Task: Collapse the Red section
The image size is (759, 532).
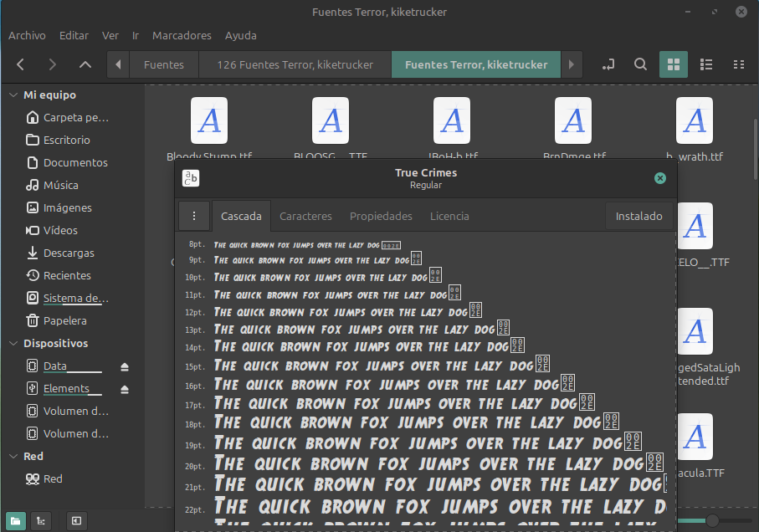Action: (x=13, y=457)
